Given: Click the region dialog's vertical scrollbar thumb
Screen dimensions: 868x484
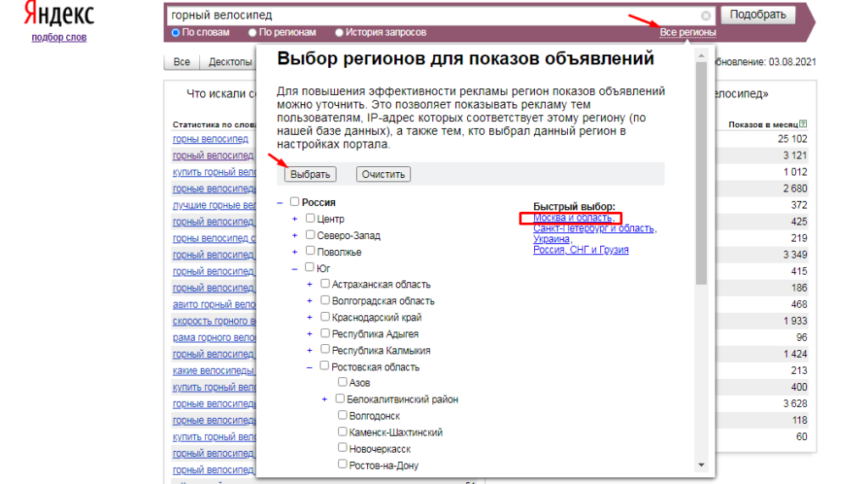Looking at the screenshot, I should click(701, 173).
